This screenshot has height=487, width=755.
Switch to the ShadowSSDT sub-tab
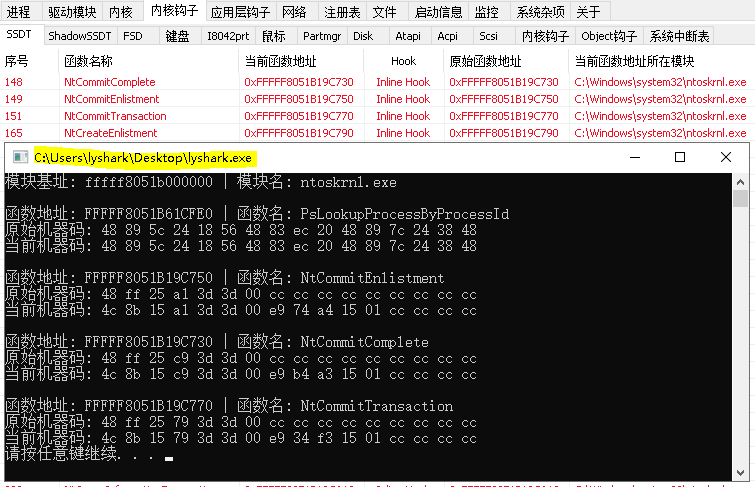80,36
